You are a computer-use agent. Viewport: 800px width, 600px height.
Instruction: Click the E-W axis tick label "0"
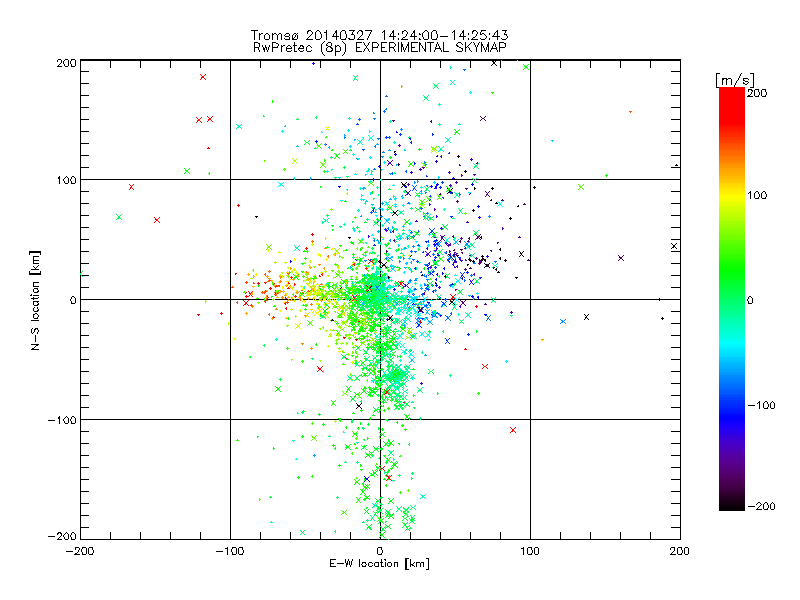coord(380,552)
